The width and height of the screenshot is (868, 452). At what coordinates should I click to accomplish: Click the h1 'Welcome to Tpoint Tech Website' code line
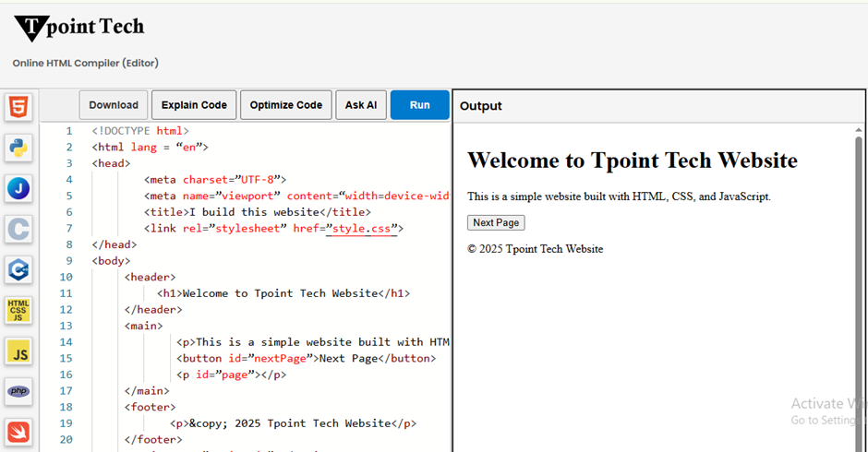click(283, 293)
